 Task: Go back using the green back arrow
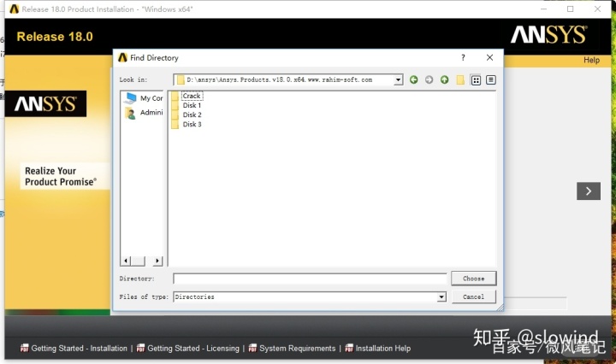pyautogui.click(x=413, y=79)
